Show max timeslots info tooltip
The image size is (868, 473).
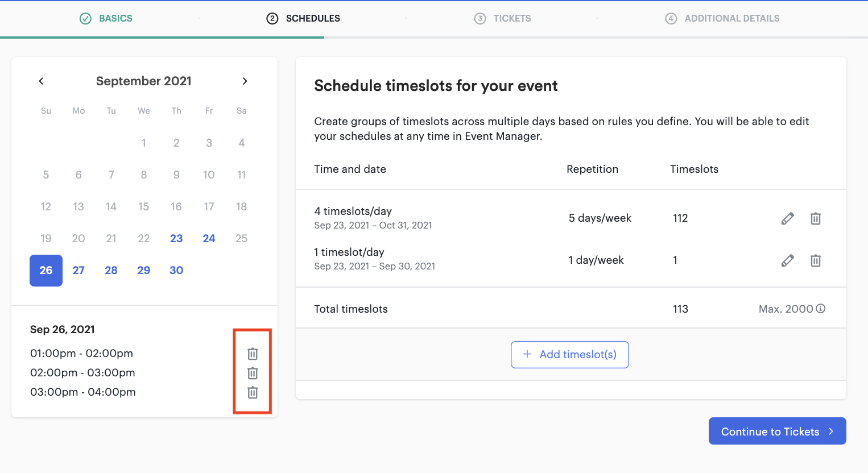click(x=820, y=309)
